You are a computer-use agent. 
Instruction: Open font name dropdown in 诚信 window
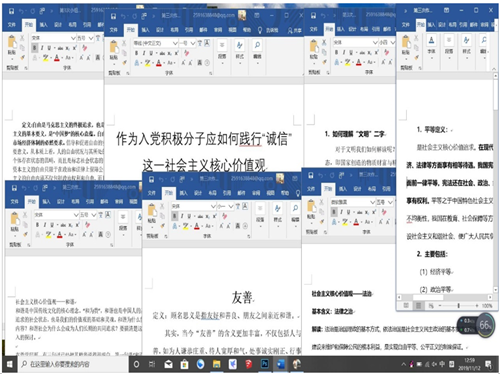[x=175, y=43]
